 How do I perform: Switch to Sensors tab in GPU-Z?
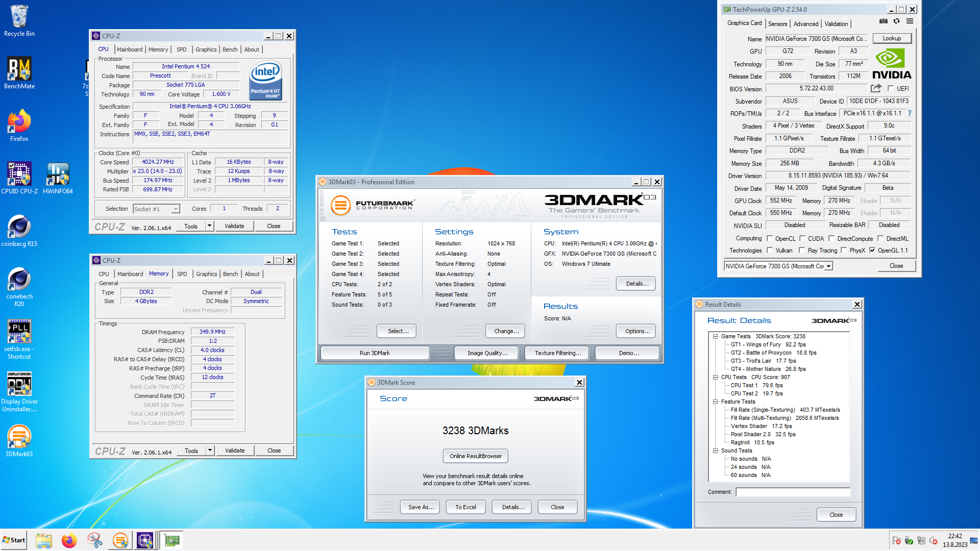777,23
